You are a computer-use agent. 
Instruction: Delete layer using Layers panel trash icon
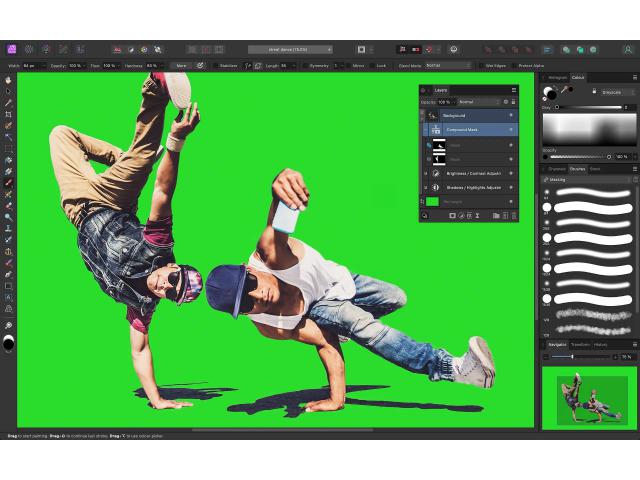pyautogui.click(x=515, y=215)
